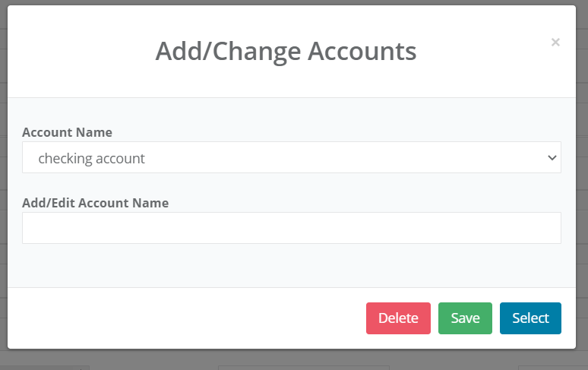Click the Account Name dropdown chevron arrow
588x370 pixels.
552,158
